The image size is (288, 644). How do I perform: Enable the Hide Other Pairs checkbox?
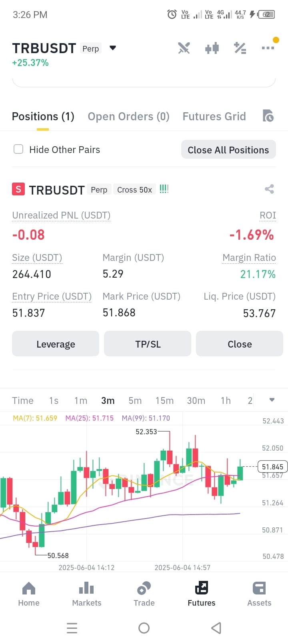point(18,149)
